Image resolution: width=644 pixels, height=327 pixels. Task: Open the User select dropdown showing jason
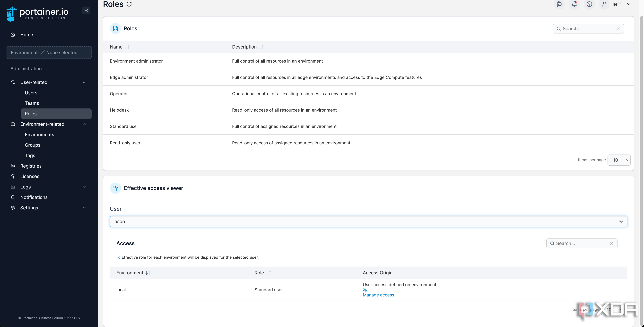[x=368, y=222]
